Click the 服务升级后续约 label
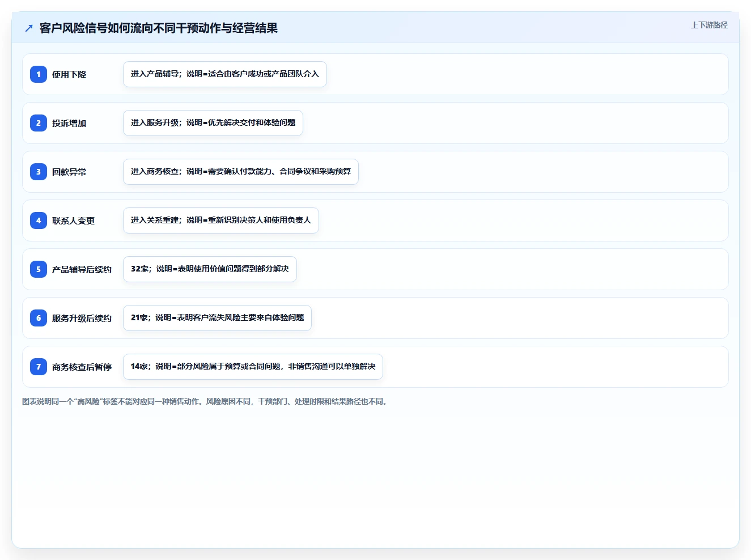Screen dimensions: 751x560 click(x=82, y=318)
